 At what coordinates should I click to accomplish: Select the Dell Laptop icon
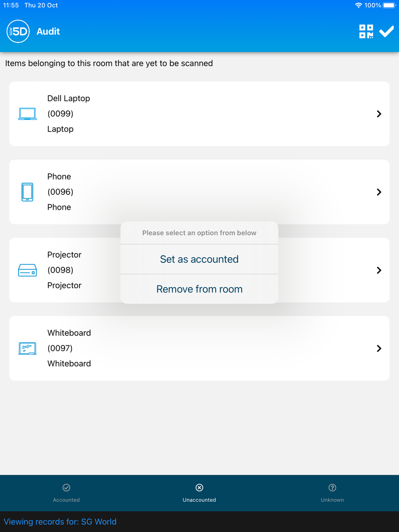(27, 114)
